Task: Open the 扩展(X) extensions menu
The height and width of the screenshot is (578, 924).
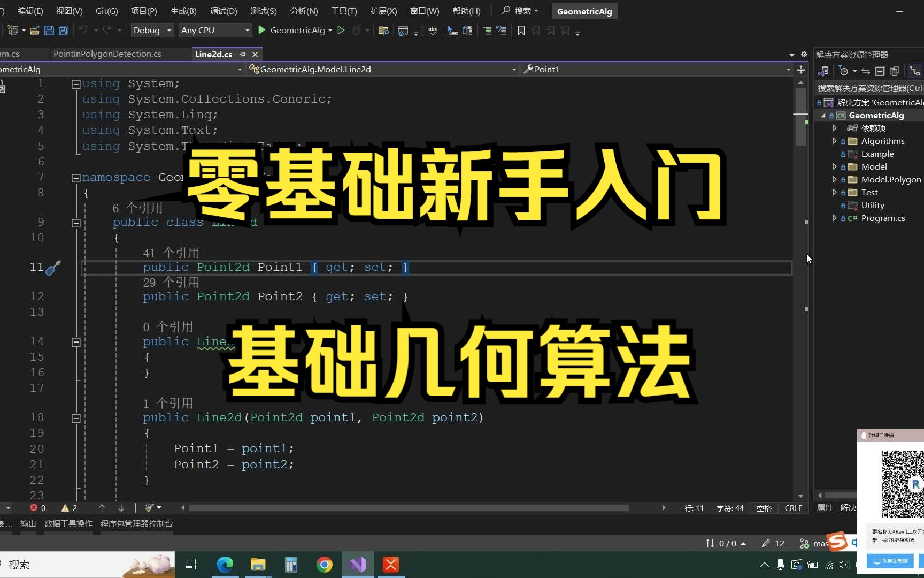Action: pyautogui.click(x=383, y=11)
